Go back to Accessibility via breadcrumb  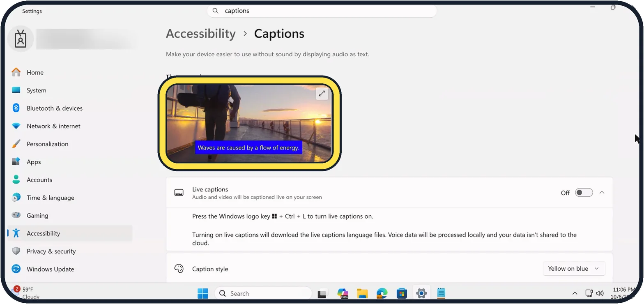(201, 34)
